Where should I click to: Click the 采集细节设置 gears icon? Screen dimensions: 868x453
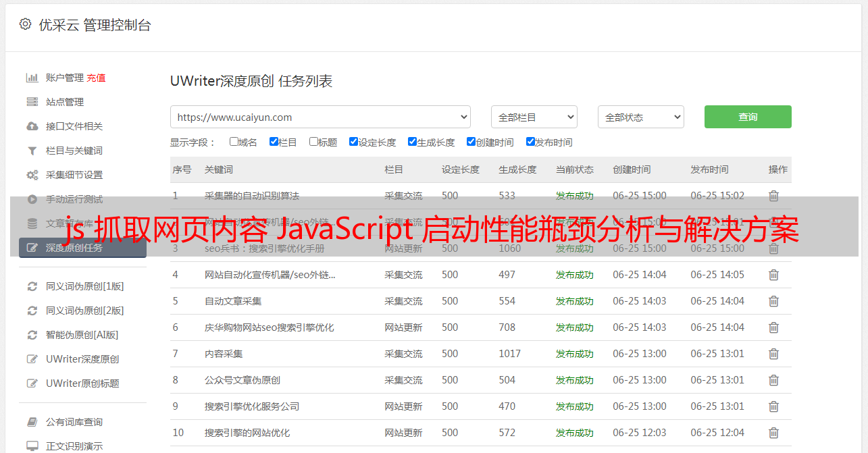coord(32,175)
